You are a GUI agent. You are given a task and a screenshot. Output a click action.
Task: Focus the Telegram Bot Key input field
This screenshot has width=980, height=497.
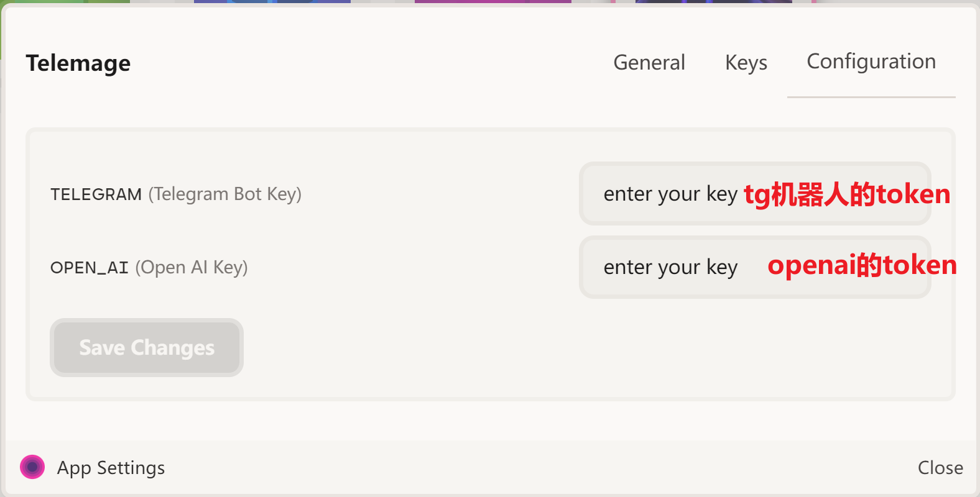[x=755, y=194]
